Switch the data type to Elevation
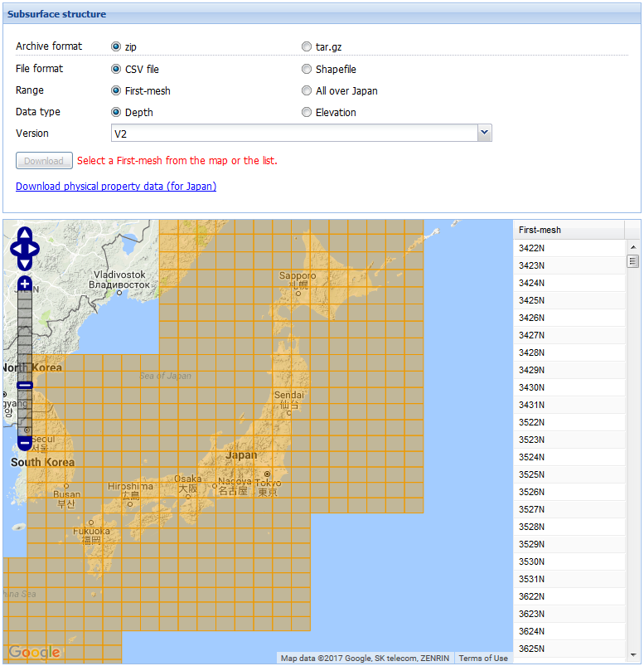Viewport: 644px width, 666px height. click(307, 113)
